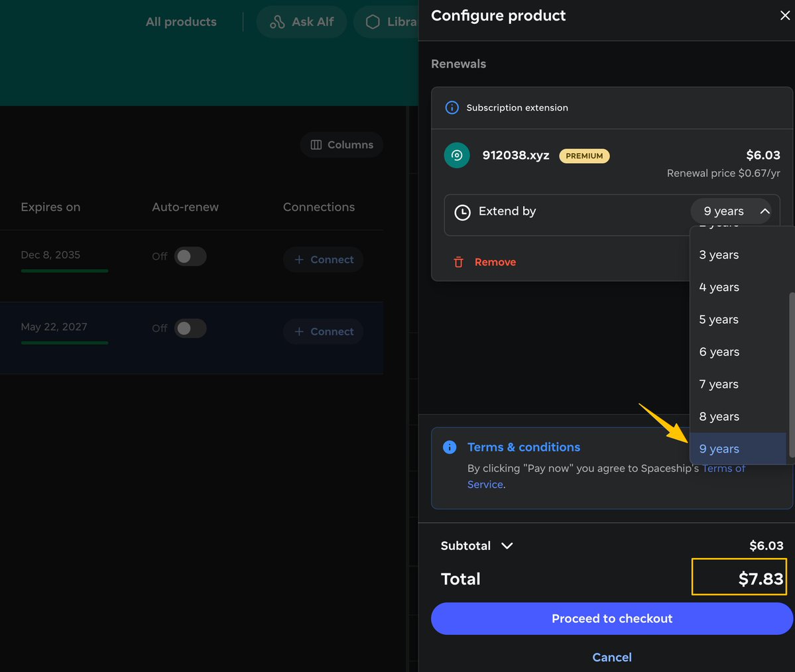Click the 912038.xyz domain icon

pyautogui.click(x=457, y=155)
